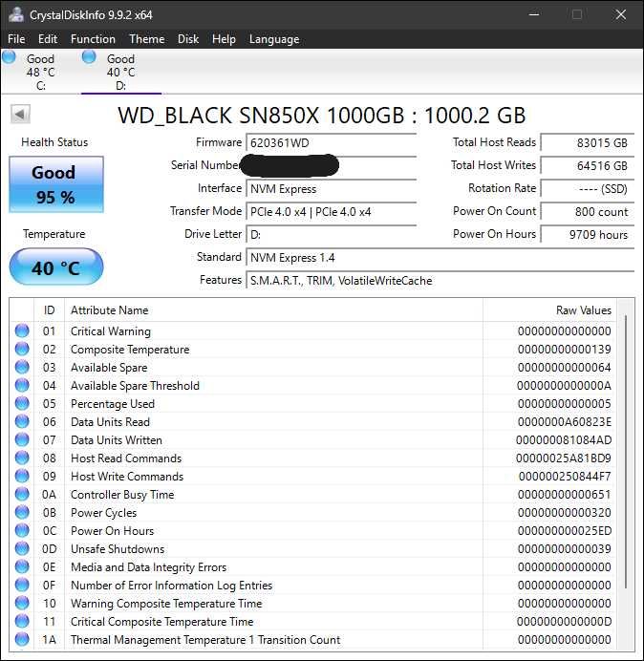Click the status orb for Controller Busy Time

22,494
